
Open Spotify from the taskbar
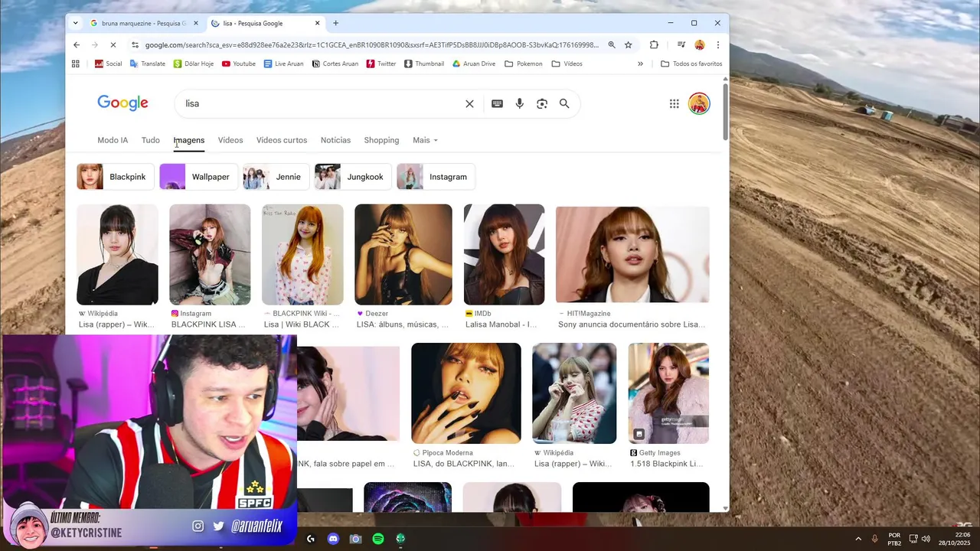(x=378, y=539)
